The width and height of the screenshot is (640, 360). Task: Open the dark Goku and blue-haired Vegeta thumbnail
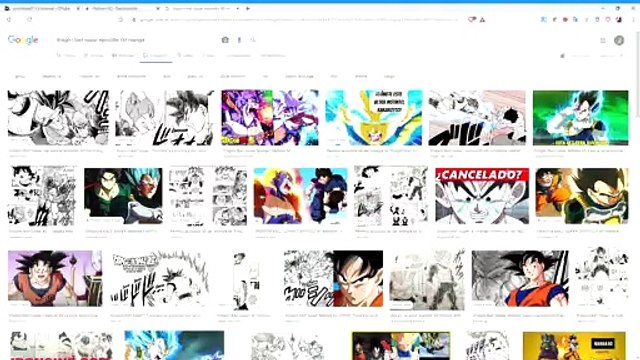pos(123,196)
